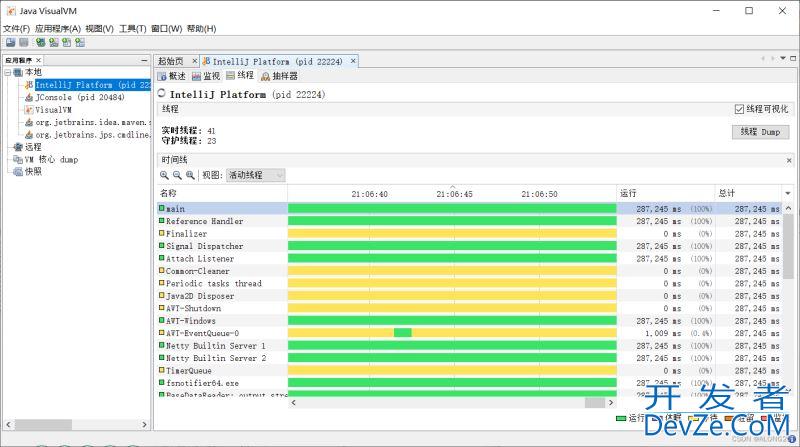Open the 活动线程 view dropdown

(x=256, y=175)
